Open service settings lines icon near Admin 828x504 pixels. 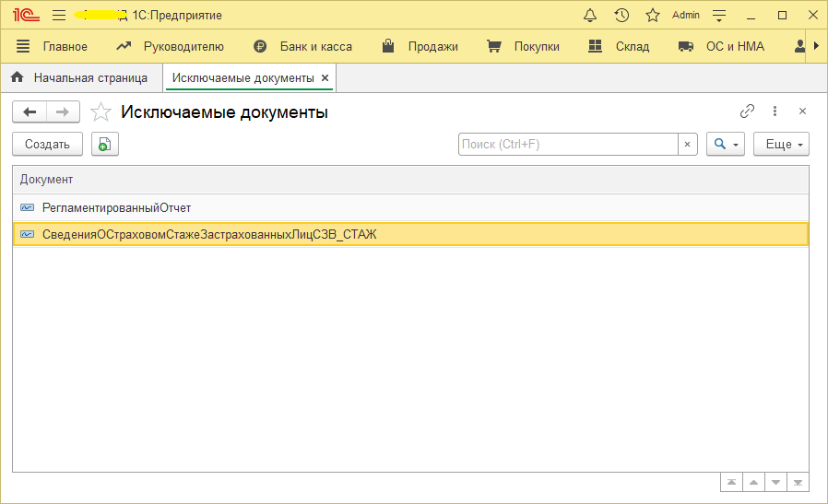[x=719, y=16]
